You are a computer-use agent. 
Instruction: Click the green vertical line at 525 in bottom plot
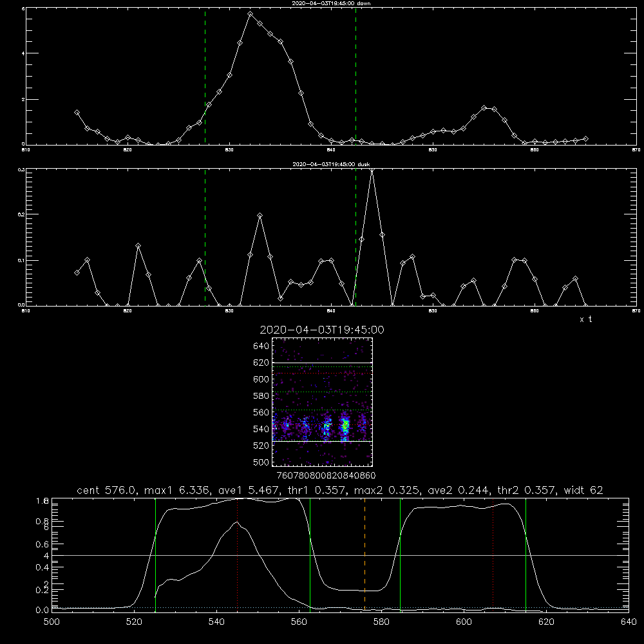(155, 554)
